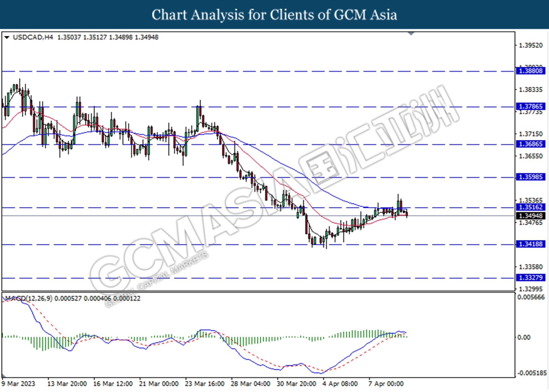Click the 16 Mar 12:00 time label
The height and width of the screenshot is (392, 549).
(x=113, y=383)
